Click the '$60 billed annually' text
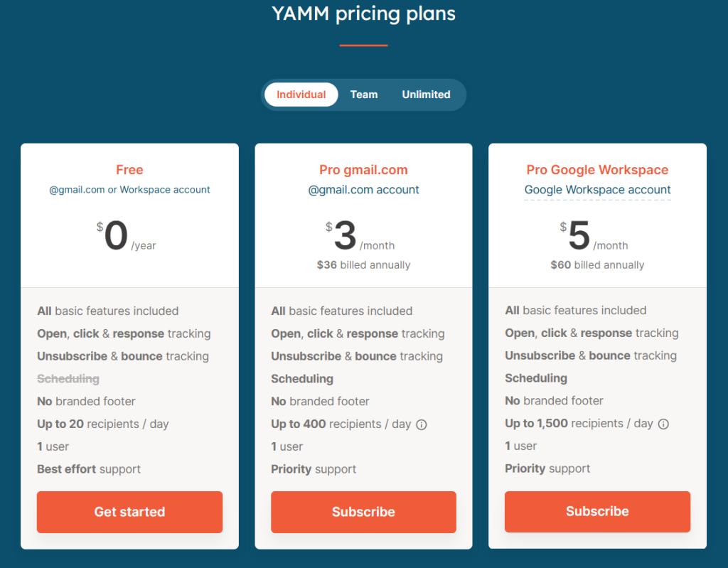This screenshot has width=728, height=568. click(597, 265)
